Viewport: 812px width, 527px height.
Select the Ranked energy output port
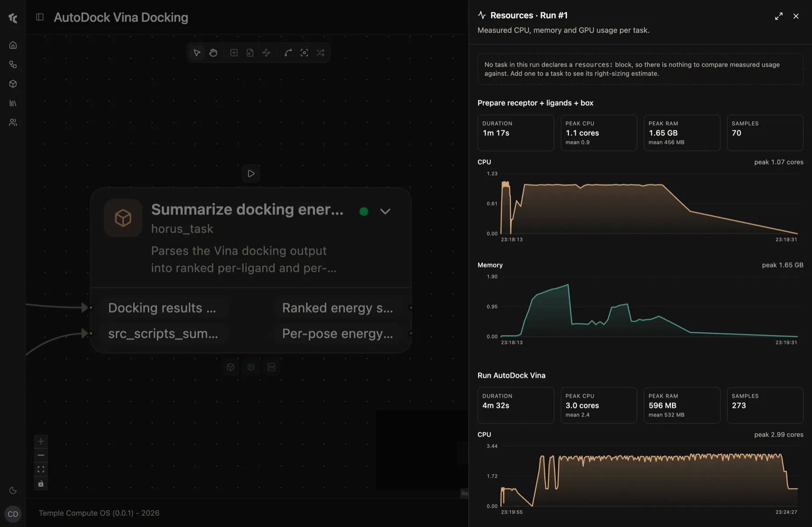tap(337, 308)
